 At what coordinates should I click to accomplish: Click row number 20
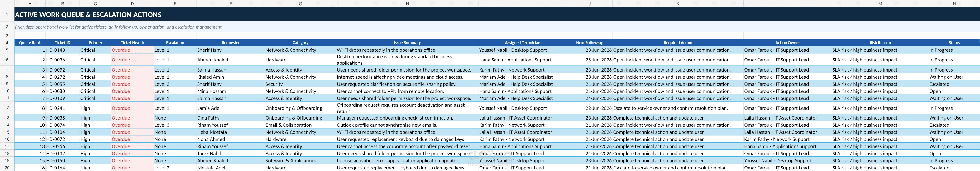[x=7, y=168]
